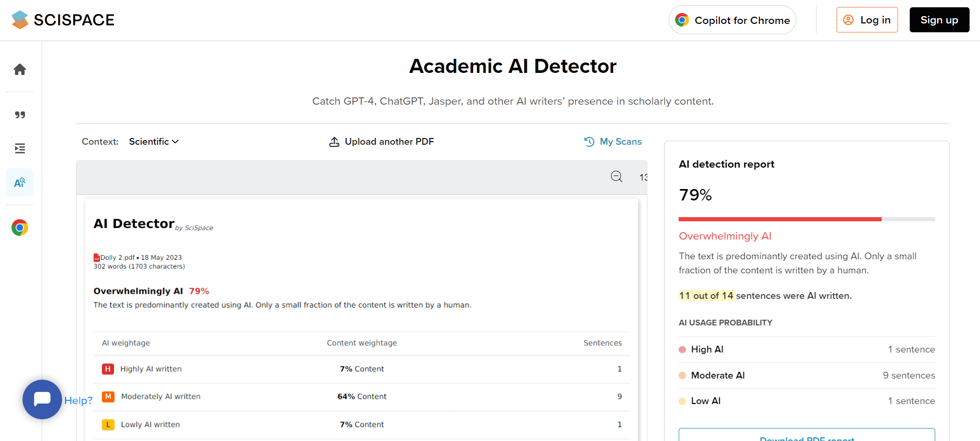Click the Help? link text
The width and height of the screenshot is (980, 441).
(79, 400)
